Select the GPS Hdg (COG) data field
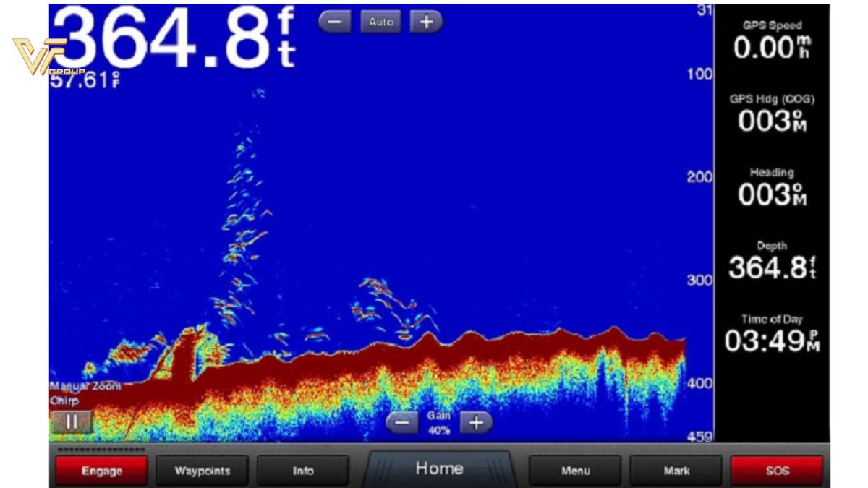Screen dimensions: 868x488 pos(772,116)
